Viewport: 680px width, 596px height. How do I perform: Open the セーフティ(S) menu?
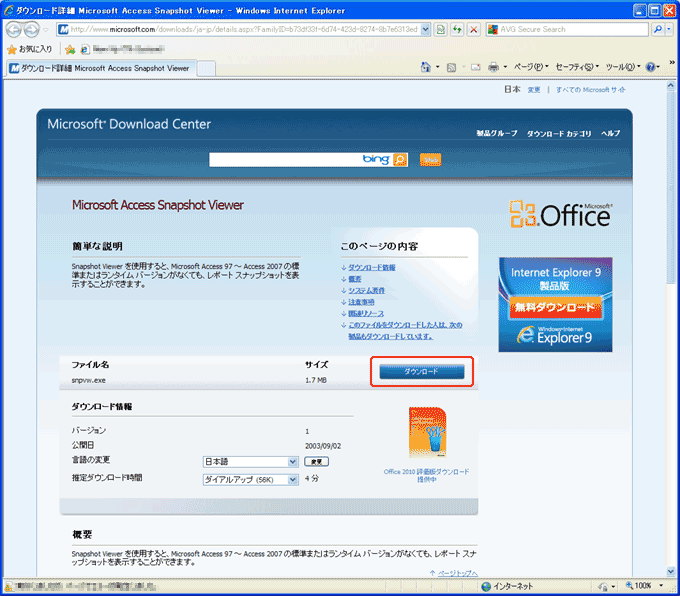point(577,67)
